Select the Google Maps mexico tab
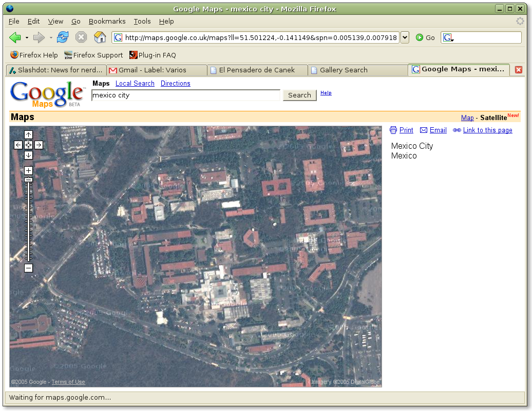The image size is (532, 411). pyautogui.click(x=459, y=69)
